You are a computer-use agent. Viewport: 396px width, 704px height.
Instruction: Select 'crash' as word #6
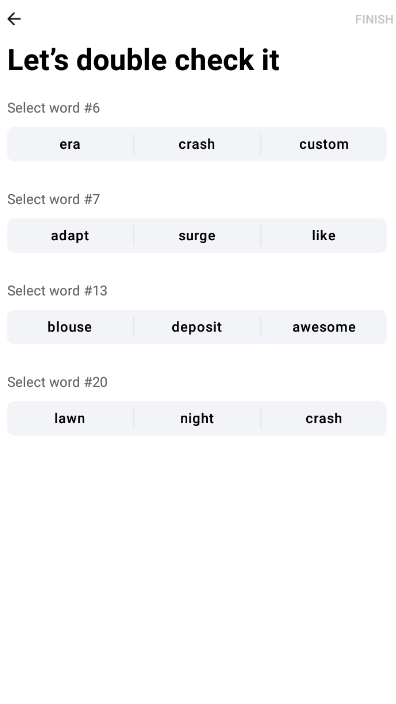197,144
